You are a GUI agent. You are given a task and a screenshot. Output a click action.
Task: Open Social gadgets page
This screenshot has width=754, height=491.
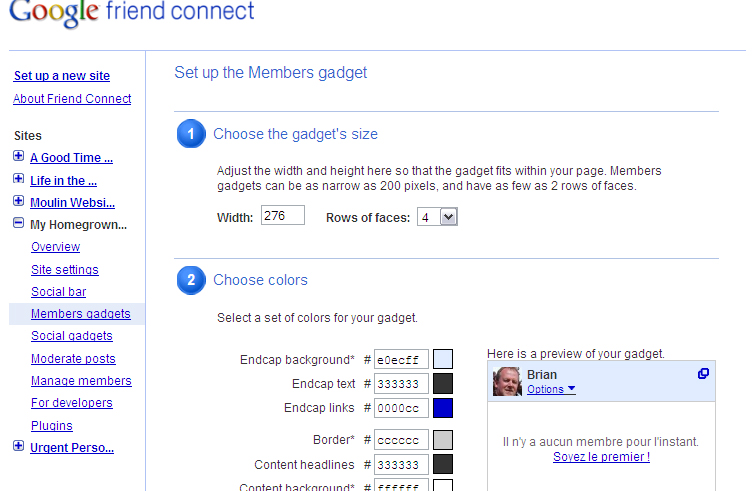tap(72, 336)
